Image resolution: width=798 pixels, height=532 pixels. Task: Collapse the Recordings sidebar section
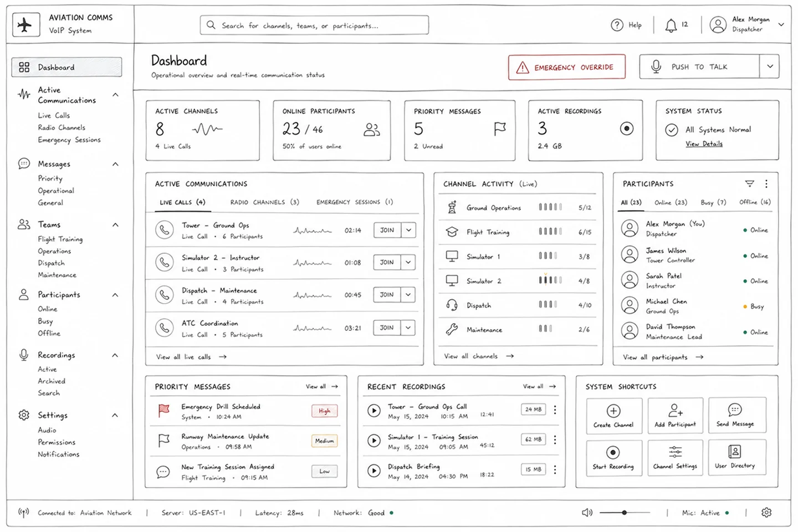click(115, 355)
